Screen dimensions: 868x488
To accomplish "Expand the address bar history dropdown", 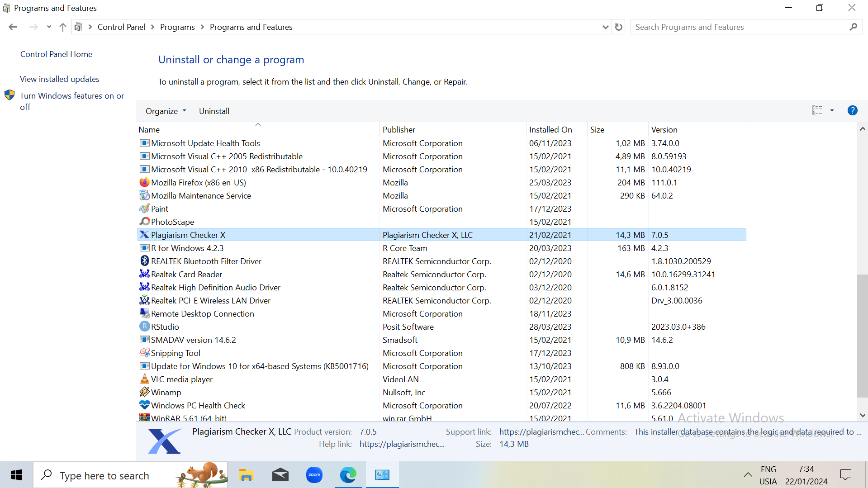I will tap(605, 27).
